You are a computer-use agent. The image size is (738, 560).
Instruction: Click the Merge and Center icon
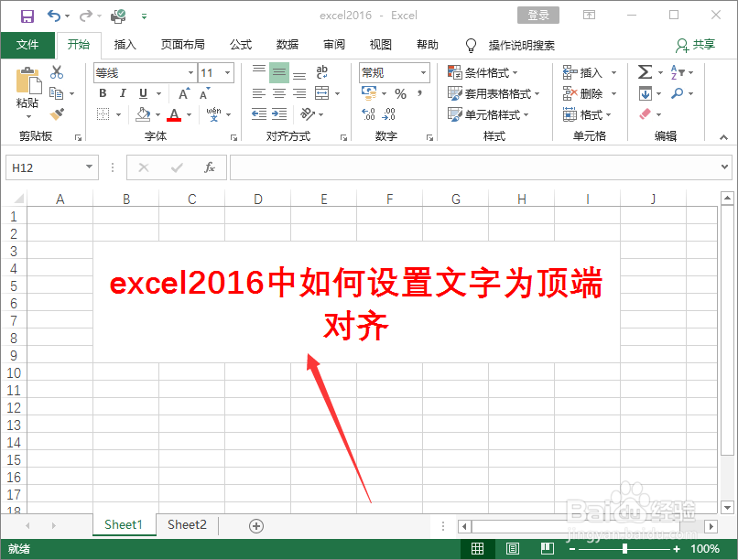(x=322, y=93)
